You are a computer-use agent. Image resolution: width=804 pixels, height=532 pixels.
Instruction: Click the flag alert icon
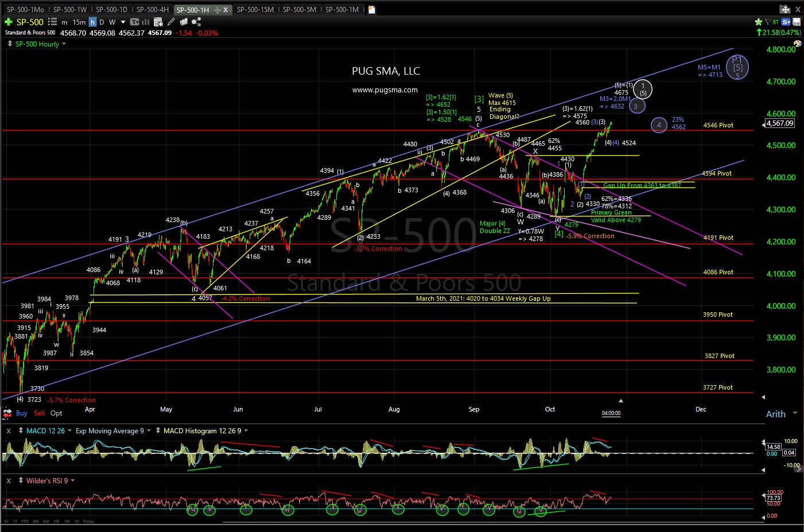point(768,22)
